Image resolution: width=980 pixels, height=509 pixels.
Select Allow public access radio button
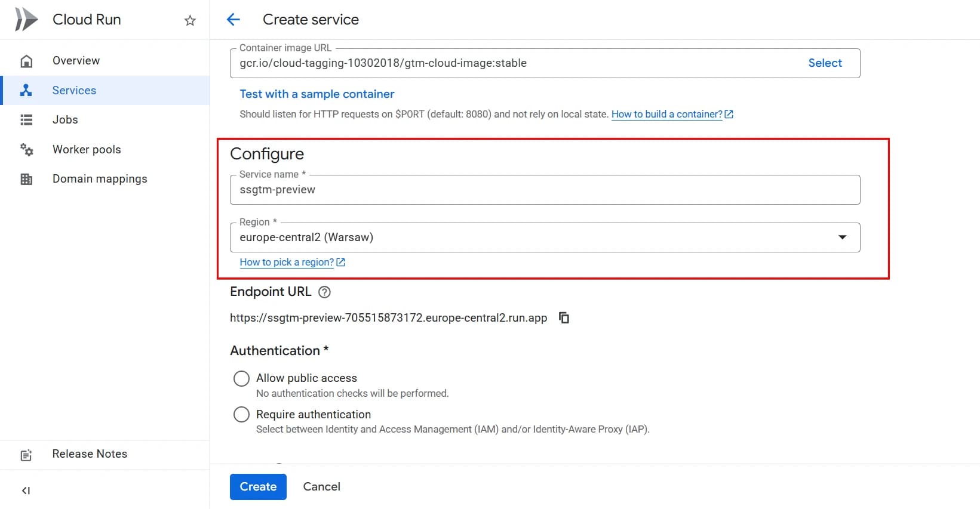click(241, 378)
